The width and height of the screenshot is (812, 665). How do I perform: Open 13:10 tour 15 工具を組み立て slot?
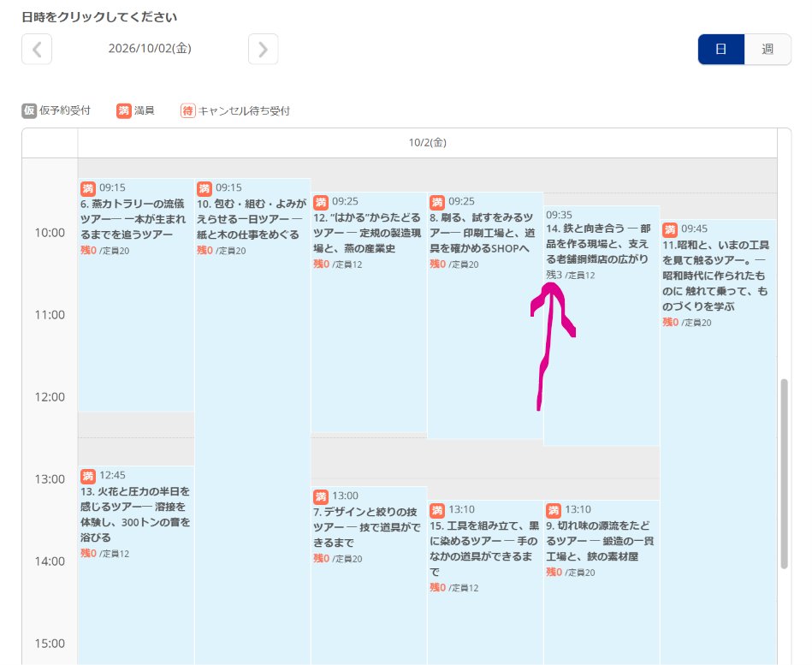(x=485, y=582)
